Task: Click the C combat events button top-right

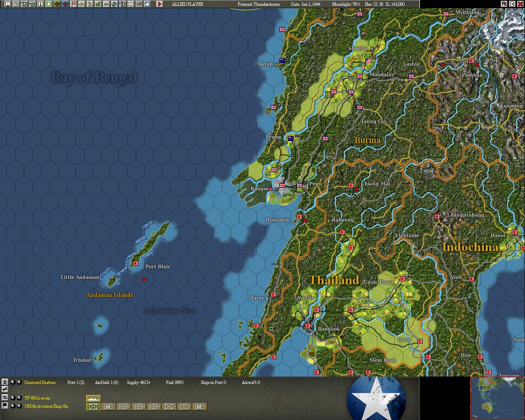Action: [x=512, y=4]
